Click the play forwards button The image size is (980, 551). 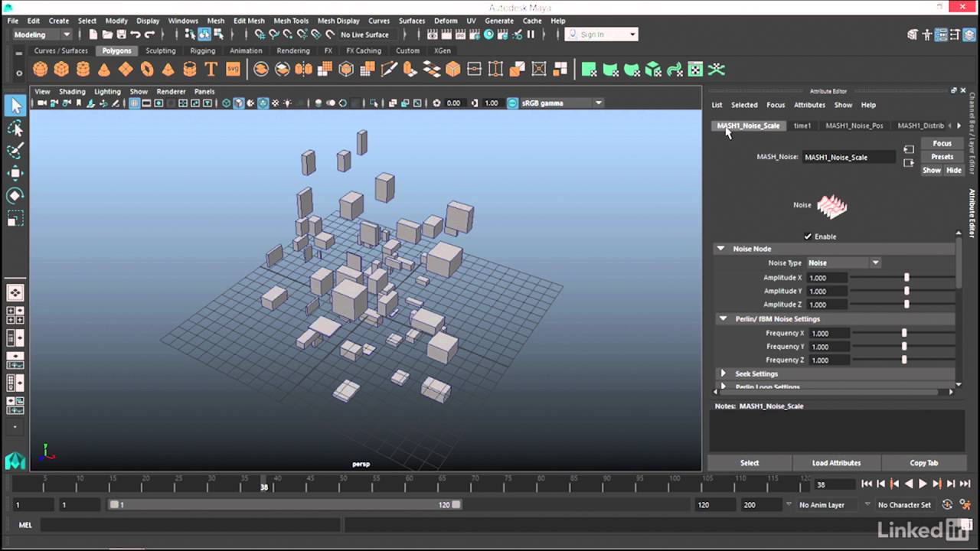click(x=923, y=484)
